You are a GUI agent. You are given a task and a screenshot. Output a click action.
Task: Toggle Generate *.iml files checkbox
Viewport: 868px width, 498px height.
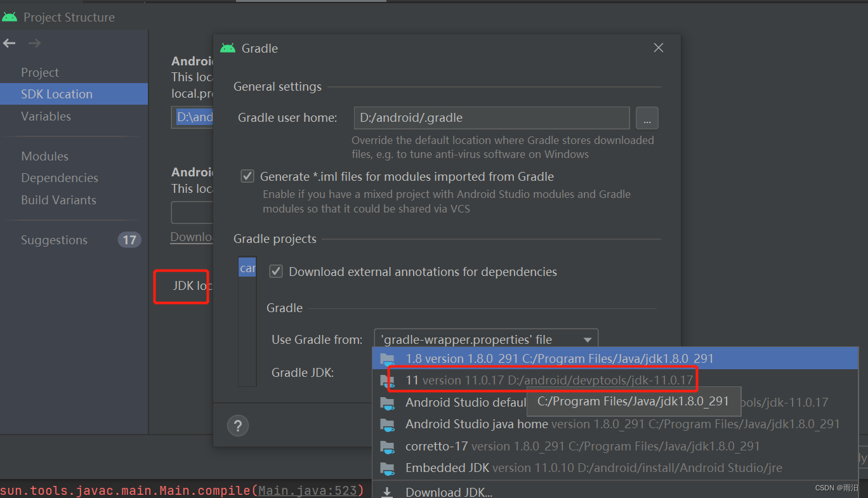coord(247,176)
